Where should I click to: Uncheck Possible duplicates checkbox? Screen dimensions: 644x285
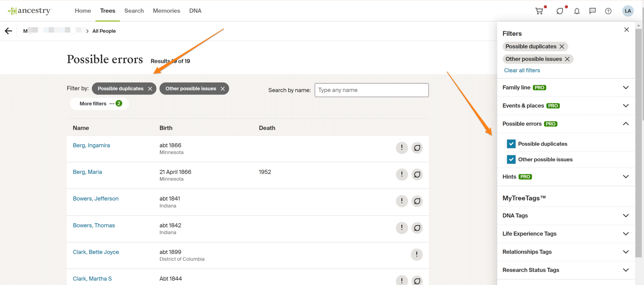pos(511,144)
